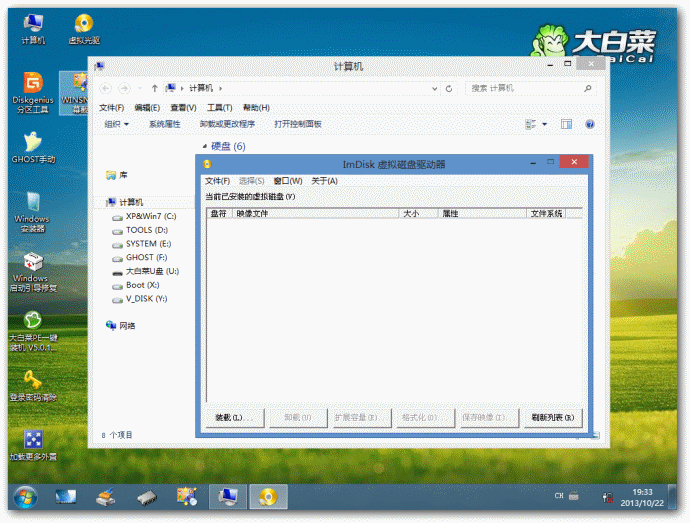Open the monitor-shaped taskbar icon
The height and width of the screenshot is (523, 690).
(66, 497)
